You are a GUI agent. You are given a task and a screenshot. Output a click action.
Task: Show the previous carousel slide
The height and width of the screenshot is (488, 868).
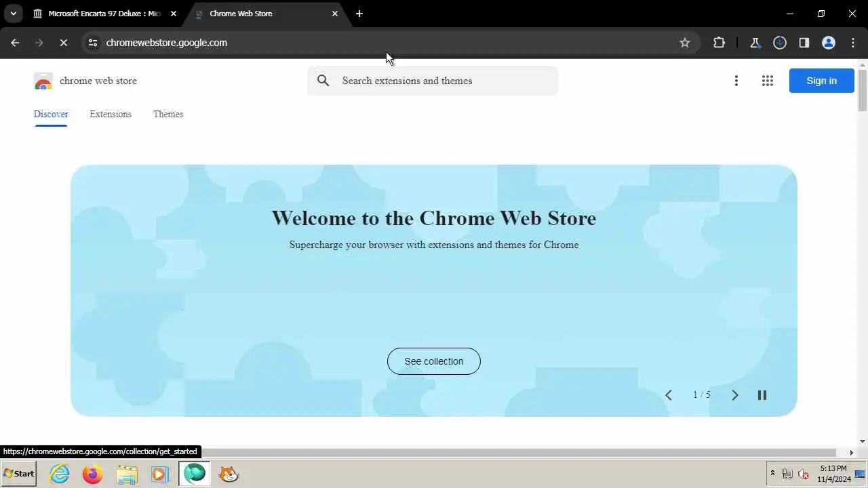click(x=669, y=395)
